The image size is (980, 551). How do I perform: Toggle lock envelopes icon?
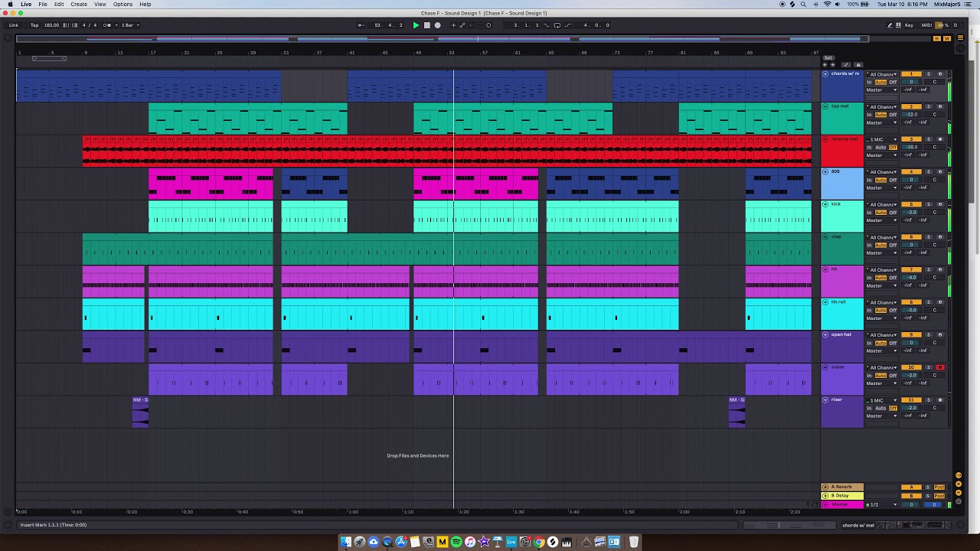point(858,65)
